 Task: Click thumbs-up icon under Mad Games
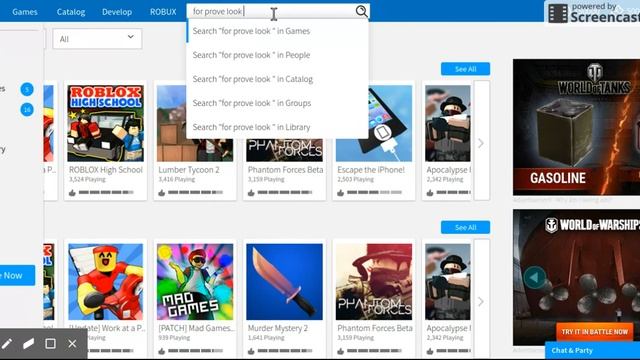tap(162, 351)
